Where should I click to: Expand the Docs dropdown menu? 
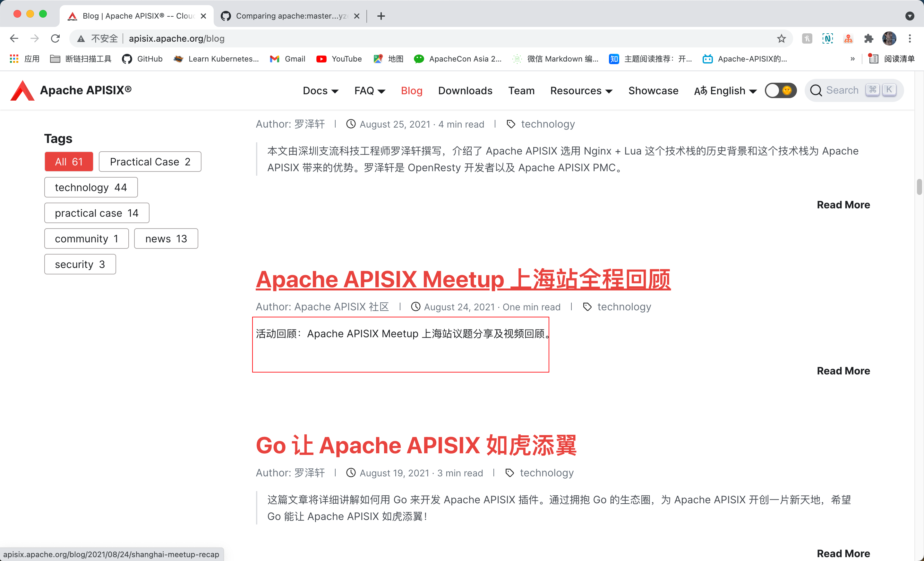pos(320,91)
